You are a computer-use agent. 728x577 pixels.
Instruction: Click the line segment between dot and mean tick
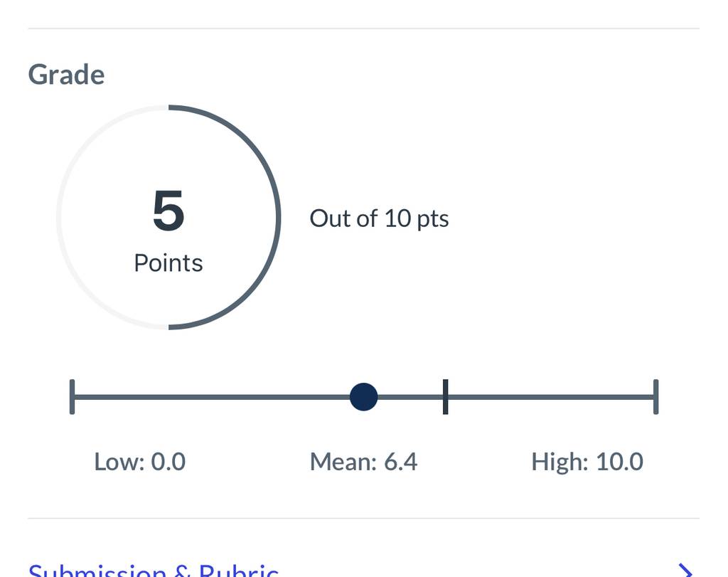[410, 397]
